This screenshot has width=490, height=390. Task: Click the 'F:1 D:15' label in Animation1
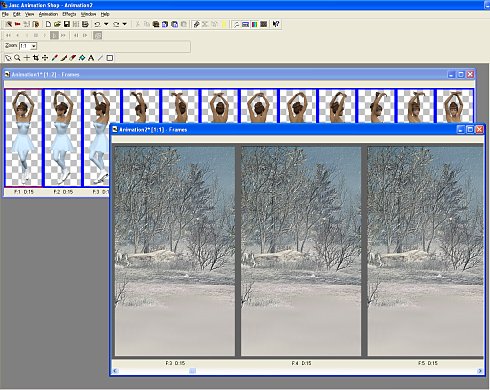(24, 192)
